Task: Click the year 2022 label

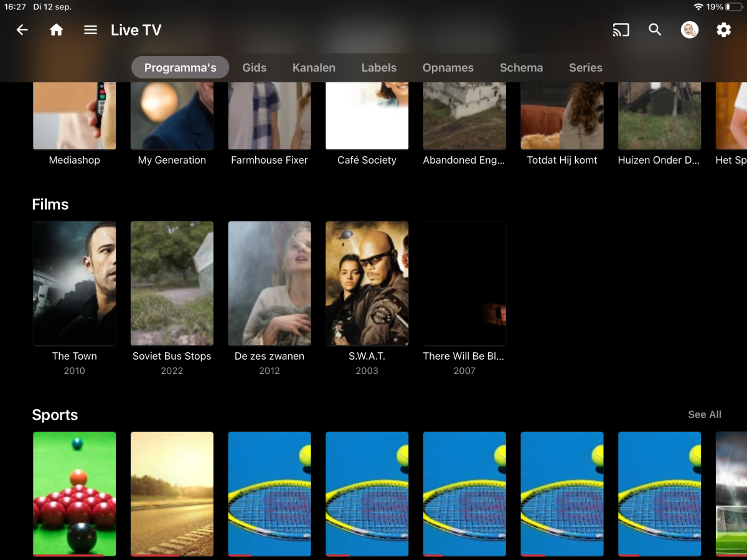Action: click(172, 371)
